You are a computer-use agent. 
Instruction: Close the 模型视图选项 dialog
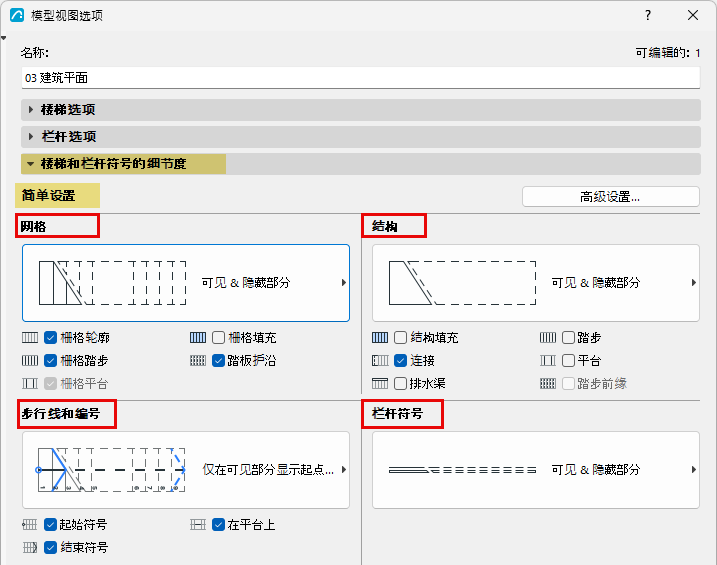tap(693, 15)
